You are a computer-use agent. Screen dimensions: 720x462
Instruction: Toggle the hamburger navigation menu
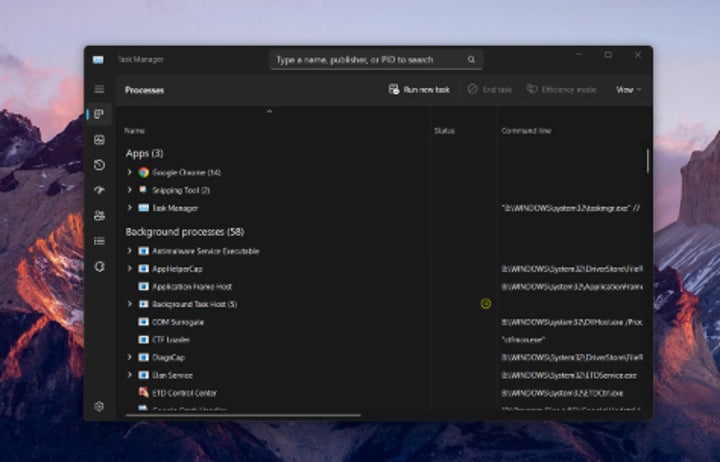(x=99, y=89)
